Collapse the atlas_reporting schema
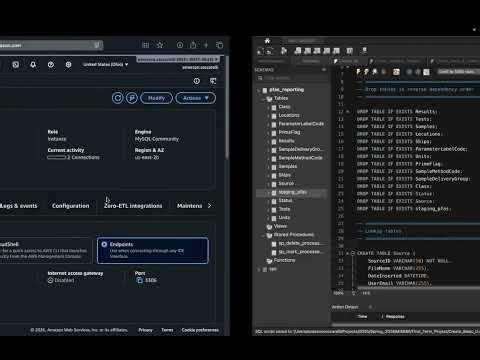The image size is (480, 360). [x=259, y=90]
